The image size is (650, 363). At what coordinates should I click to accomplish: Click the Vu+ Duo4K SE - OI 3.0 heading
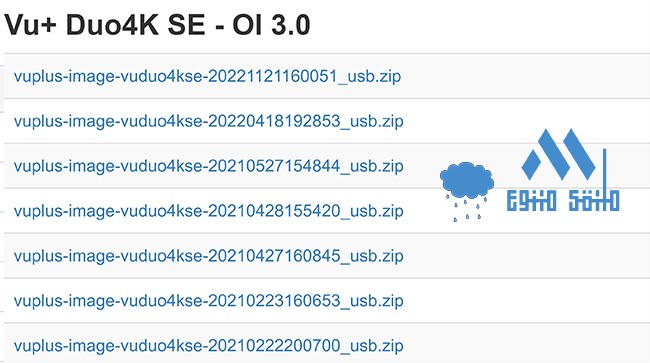coord(157,25)
